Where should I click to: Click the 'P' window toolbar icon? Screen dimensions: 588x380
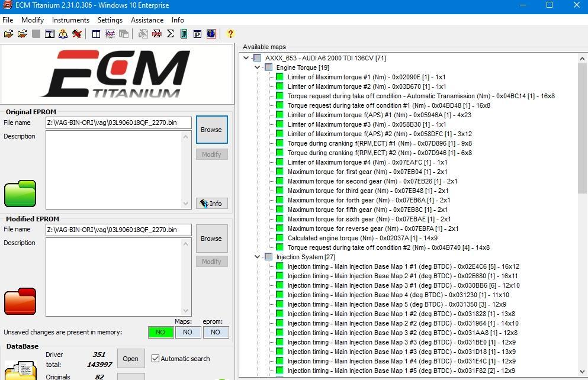point(197,34)
